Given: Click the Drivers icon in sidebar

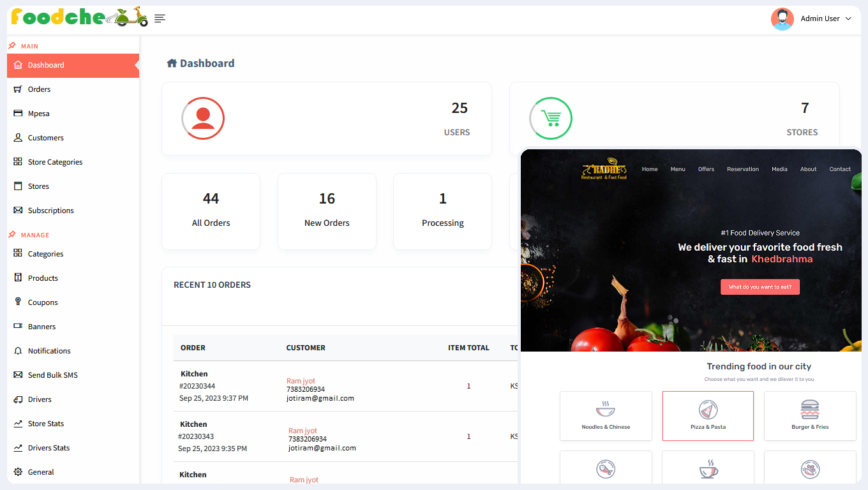Looking at the screenshot, I should (18, 399).
